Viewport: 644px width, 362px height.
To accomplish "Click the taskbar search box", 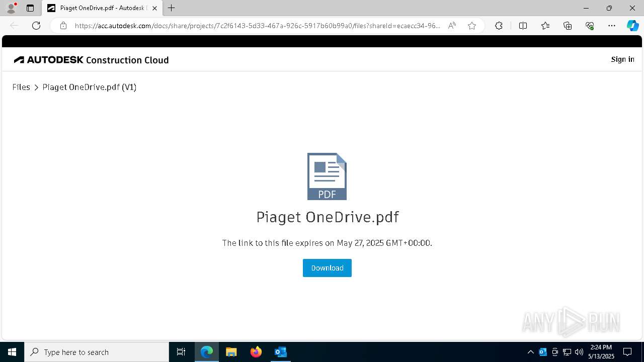I will 97,352.
